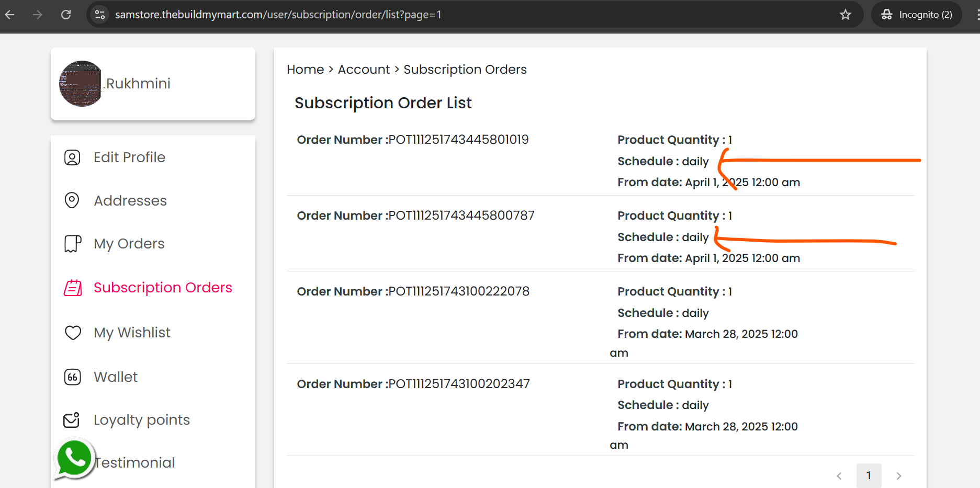Image resolution: width=980 pixels, height=488 pixels.
Task: Open the WhatsApp chat bubble
Action: 74,459
